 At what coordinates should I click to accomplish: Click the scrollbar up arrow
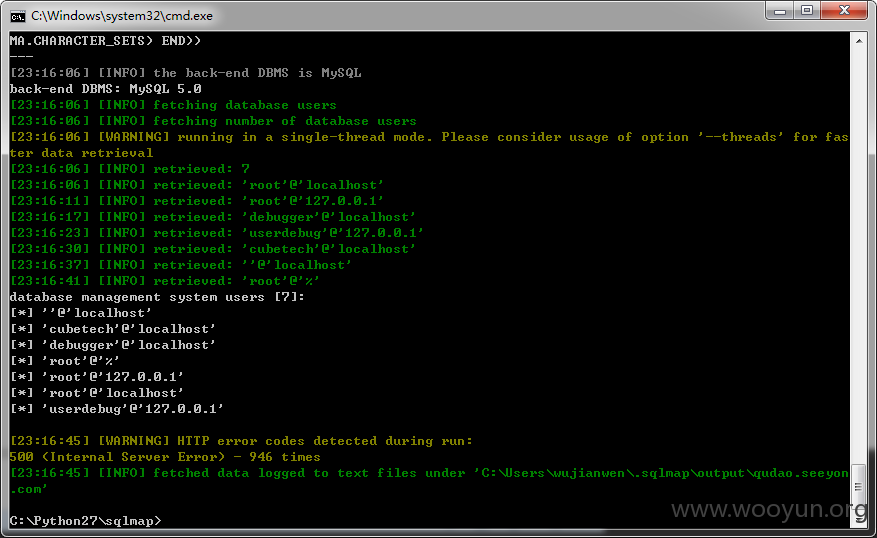[x=859, y=41]
